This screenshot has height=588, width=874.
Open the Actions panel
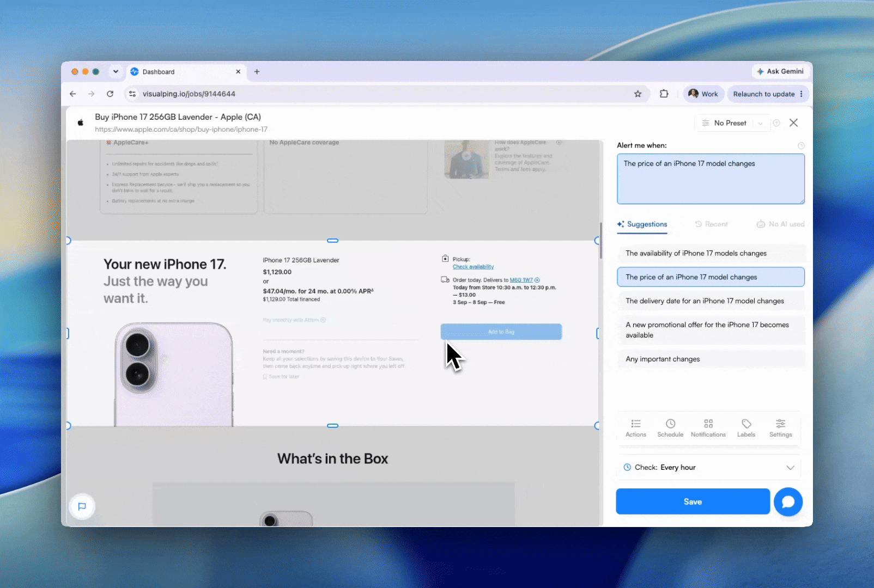pos(636,428)
